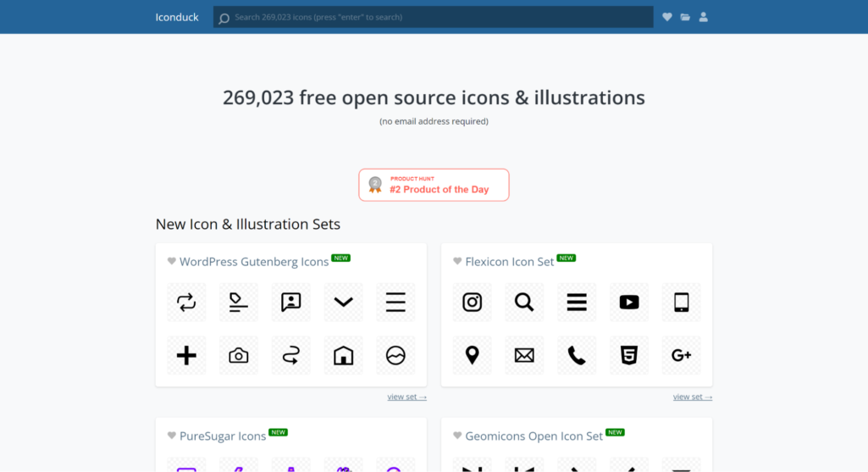Viewport: 868px width, 472px height.
Task: Select the hamburger menu icon in Flexicon set
Action: pos(577,303)
